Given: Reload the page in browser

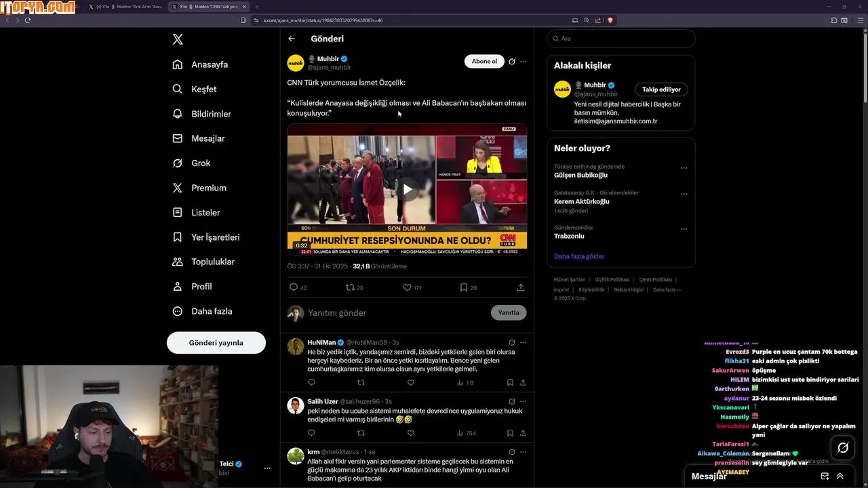Looking at the screenshot, I should pos(28,20).
